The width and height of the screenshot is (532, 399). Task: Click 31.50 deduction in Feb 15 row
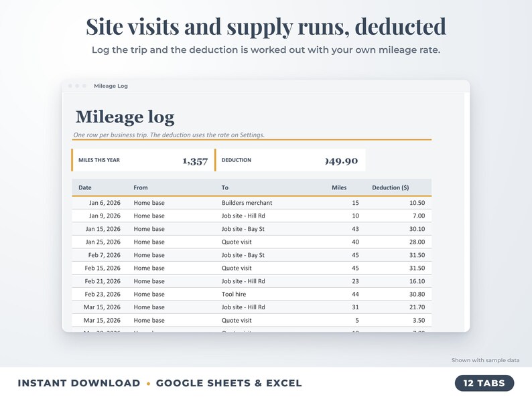(x=417, y=268)
